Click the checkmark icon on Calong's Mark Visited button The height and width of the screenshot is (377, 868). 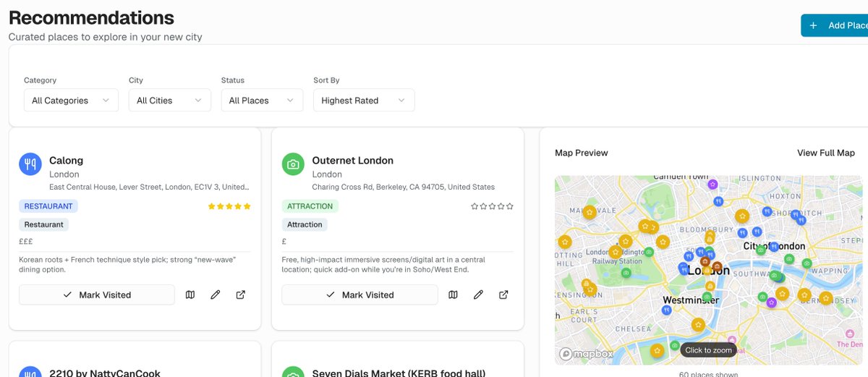click(x=67, y=295)
